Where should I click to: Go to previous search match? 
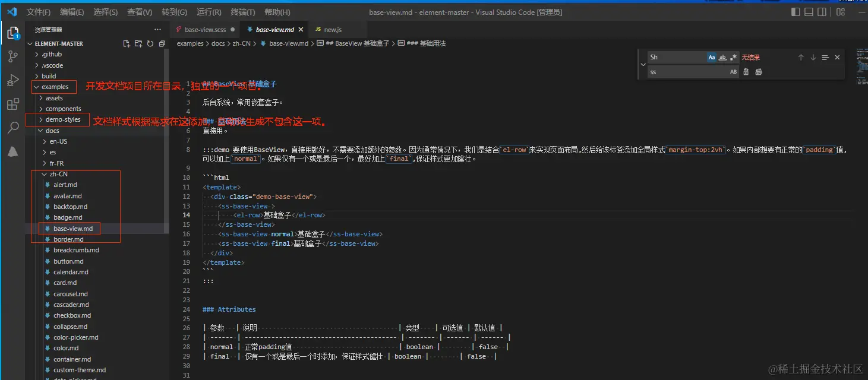pos(801,58)
